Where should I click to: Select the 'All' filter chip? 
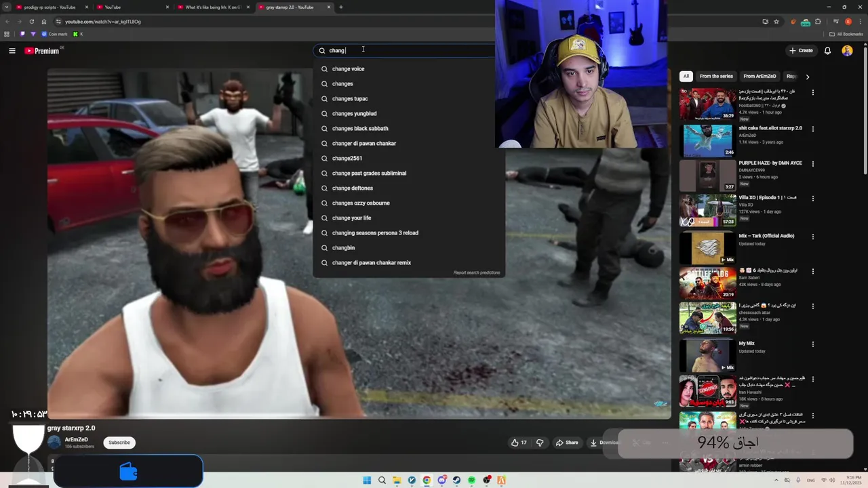[686, 77]
